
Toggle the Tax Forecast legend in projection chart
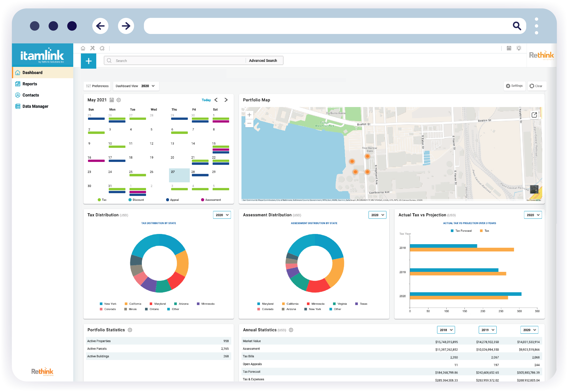click(x=461, y=231)
